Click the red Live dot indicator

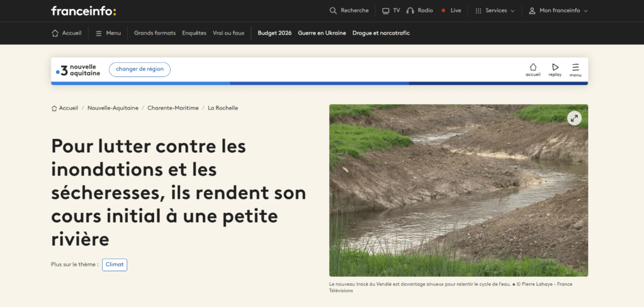[443, 10]
